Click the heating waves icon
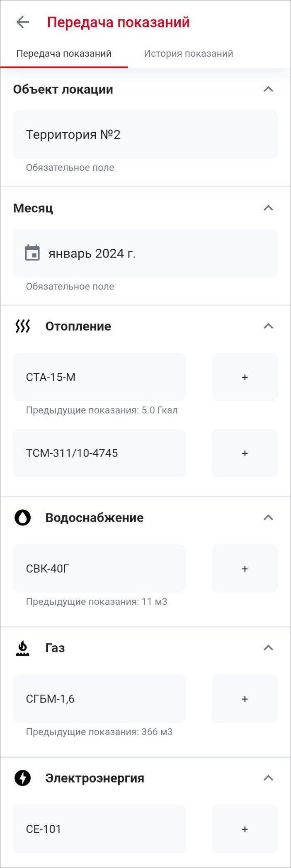This screenshot has height=868, width=291. (23, 326)
